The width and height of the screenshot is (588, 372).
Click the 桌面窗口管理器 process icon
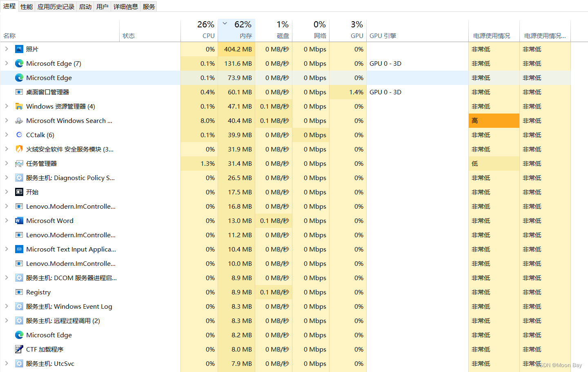click(19, 92)
